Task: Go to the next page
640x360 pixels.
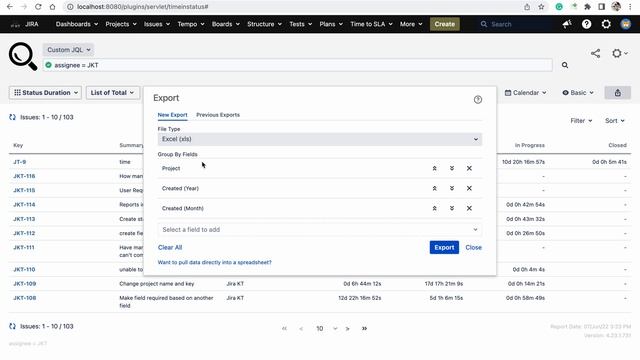Action: tap(348, 329)
